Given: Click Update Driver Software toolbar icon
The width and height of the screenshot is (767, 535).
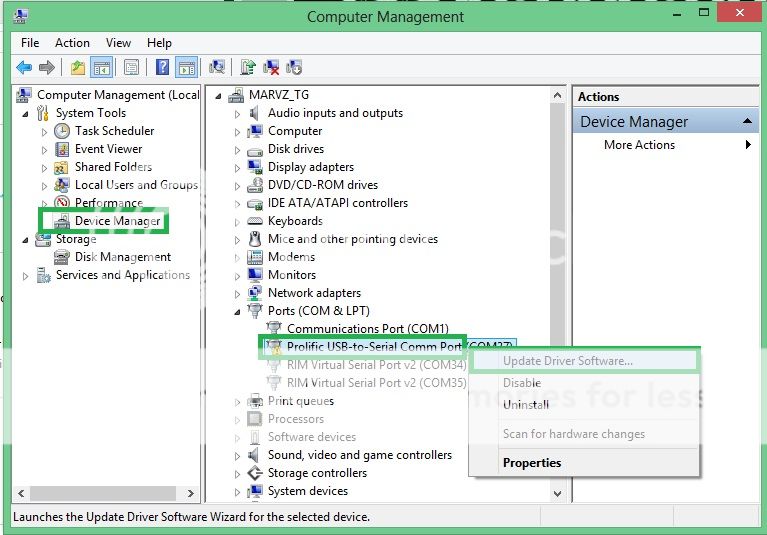Looking at the screenshot, I should point(248,67).
